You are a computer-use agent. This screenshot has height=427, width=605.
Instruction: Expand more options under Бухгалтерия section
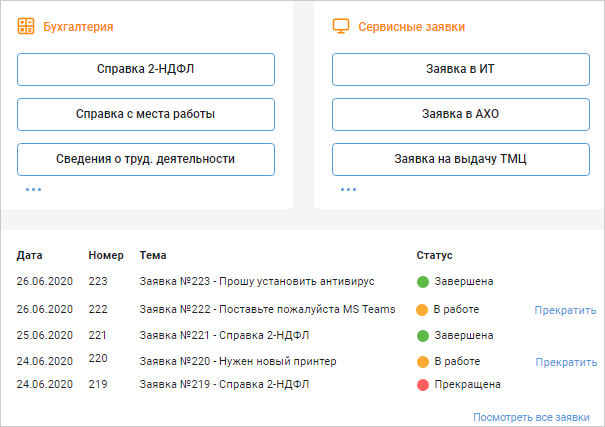tap(34, 189)
